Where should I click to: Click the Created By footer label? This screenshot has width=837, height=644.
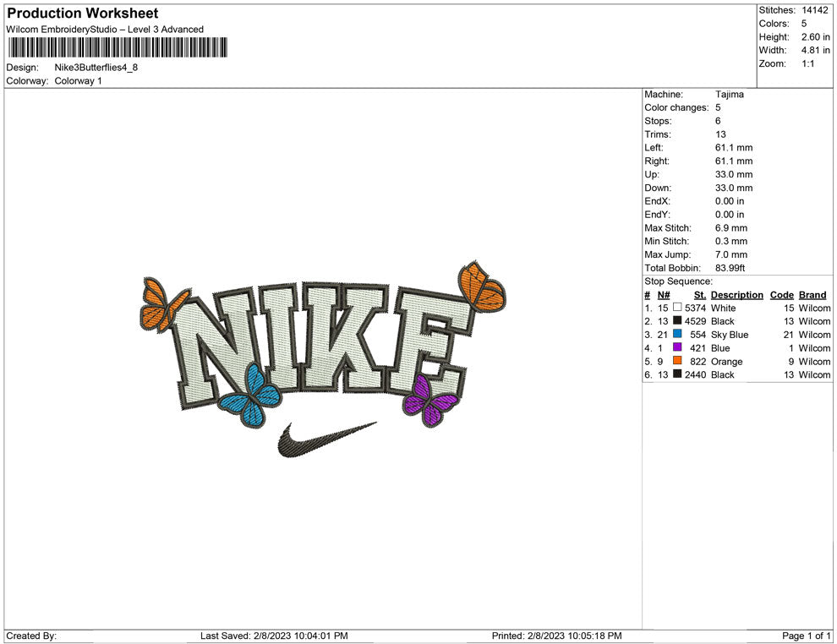pos(31,636)
